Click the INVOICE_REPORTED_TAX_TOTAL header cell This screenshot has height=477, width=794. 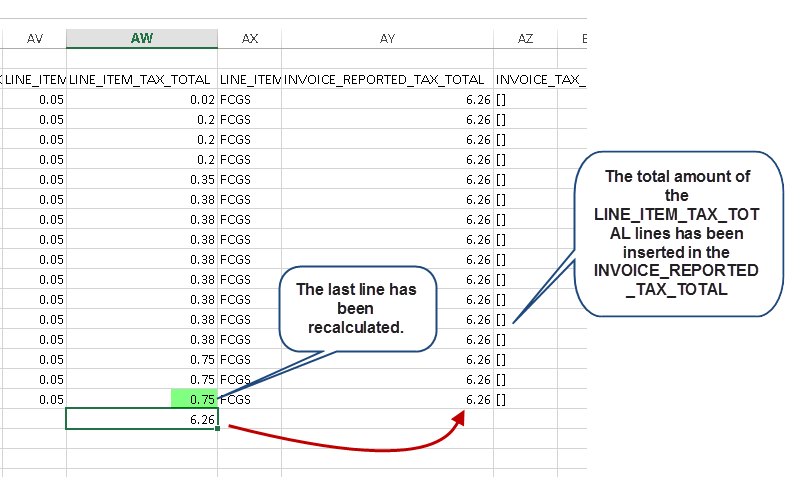[387, 80]
